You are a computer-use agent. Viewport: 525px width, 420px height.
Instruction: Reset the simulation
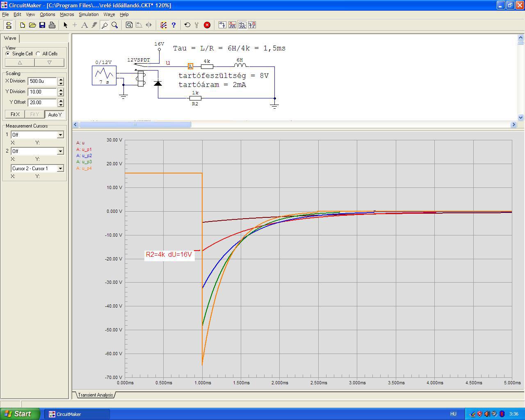[187, 25]
